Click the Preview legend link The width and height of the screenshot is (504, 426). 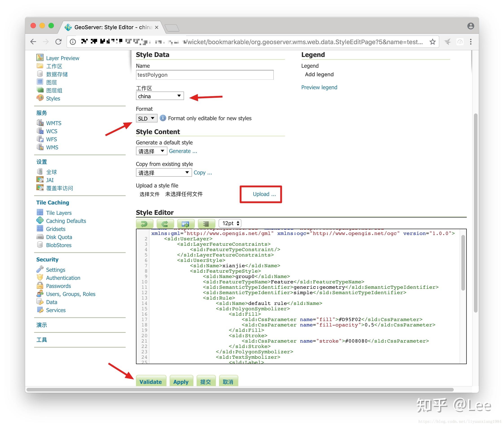[319, 87]
